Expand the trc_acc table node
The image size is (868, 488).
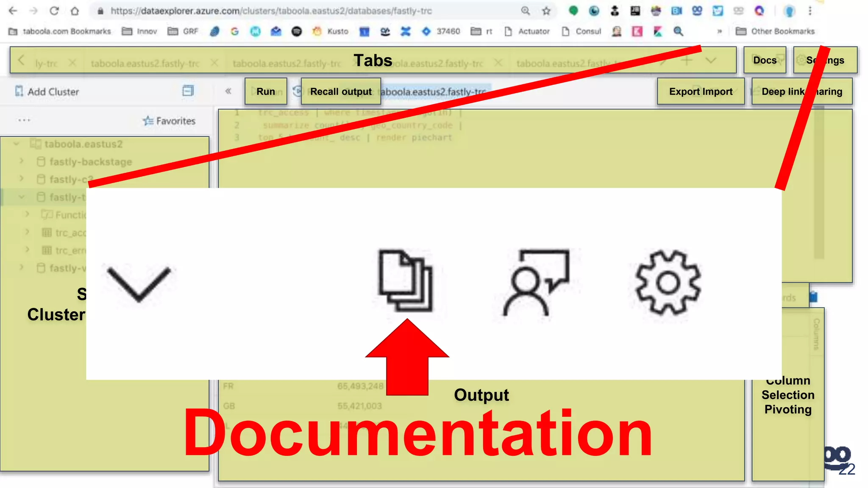[27, 232]
